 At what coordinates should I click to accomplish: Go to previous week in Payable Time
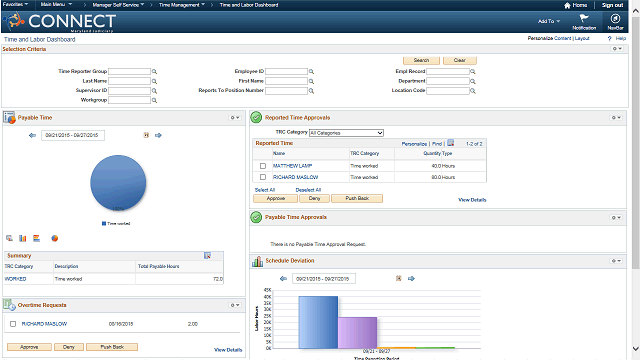point(32,135)
